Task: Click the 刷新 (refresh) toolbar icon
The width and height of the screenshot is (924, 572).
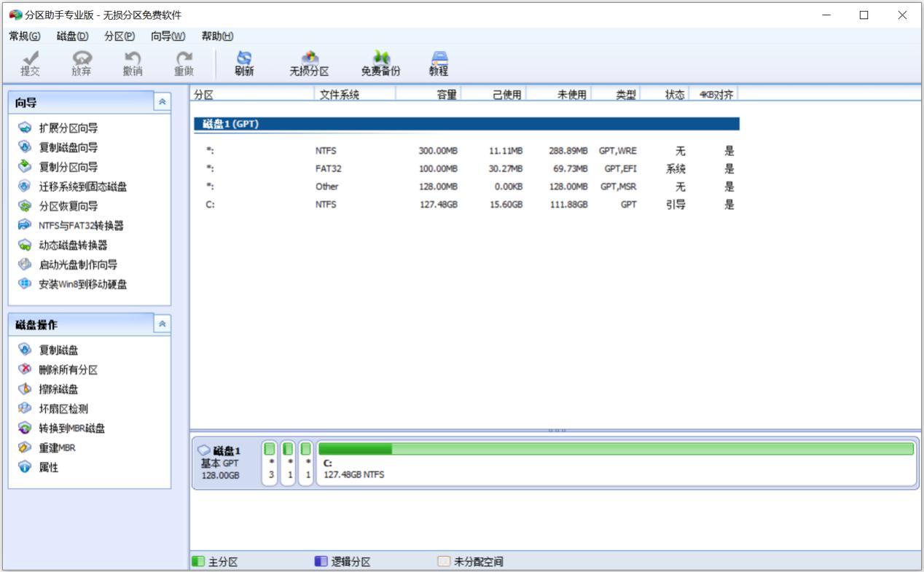Action: pos(244,63)
